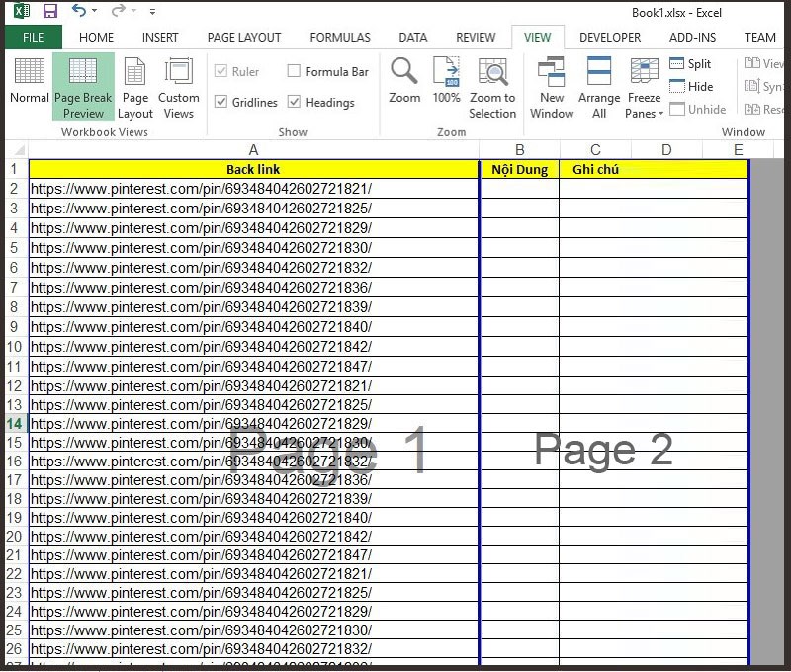Uncheck the Headings checkbox

click(294, 102)
